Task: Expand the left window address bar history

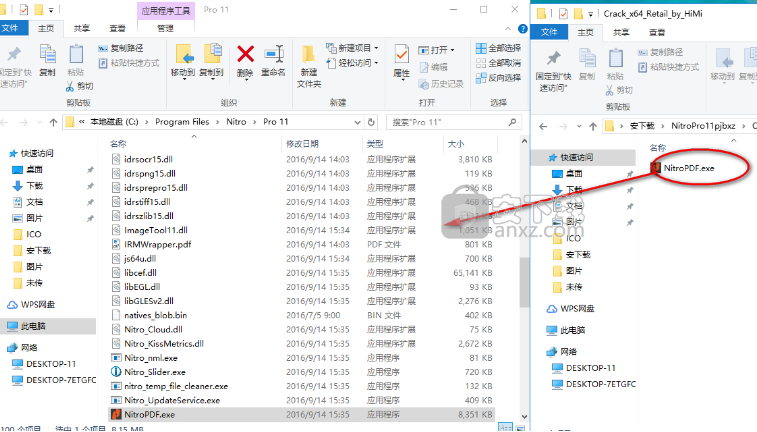Action: click(x=357, y=122)
